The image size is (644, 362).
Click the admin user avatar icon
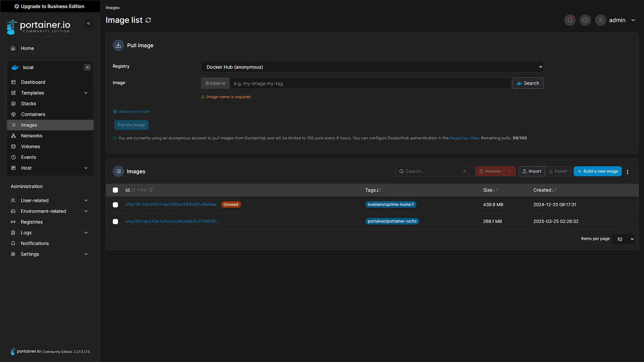click(601, 20)
